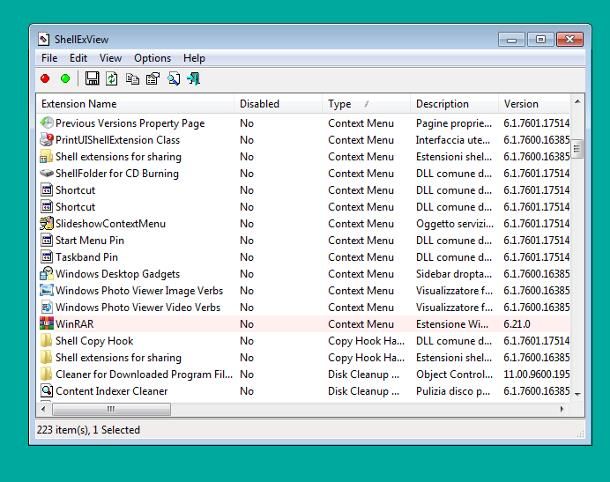This screenshot has height=482, width=610.
Task: Click the vertical scrollbar up arrow
Action: [577, 101]
